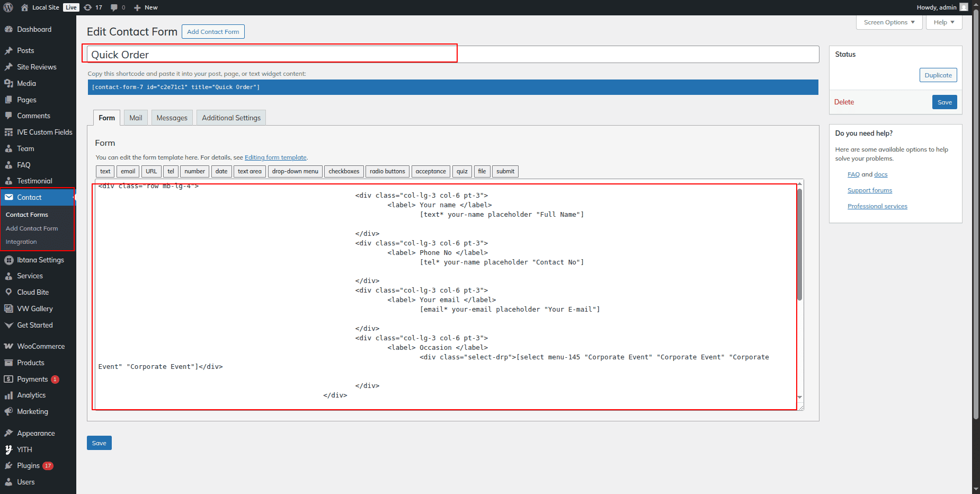
Task: Switch to the Mail tab
Action: click(136, 118)
